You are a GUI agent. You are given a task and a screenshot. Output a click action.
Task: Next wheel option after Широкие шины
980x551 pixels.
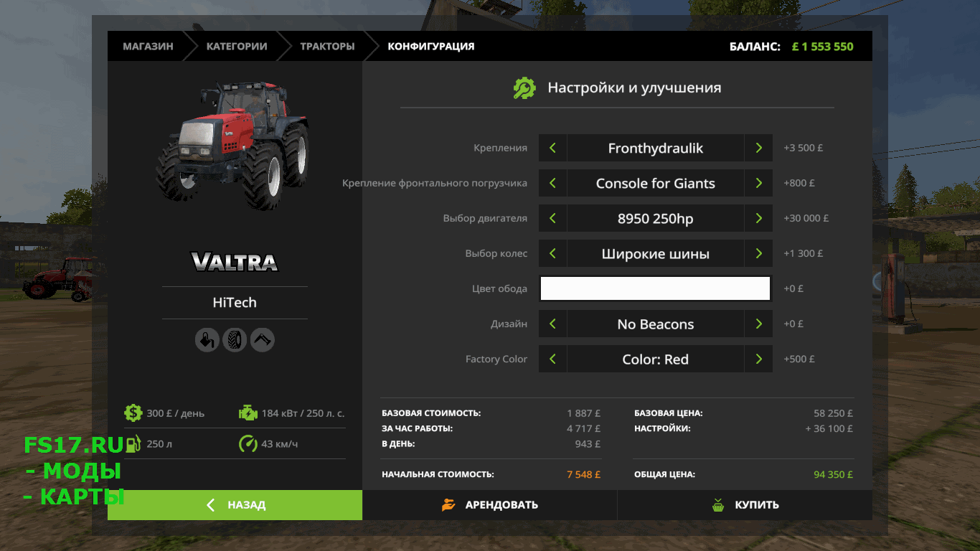[x=758, y=254]
